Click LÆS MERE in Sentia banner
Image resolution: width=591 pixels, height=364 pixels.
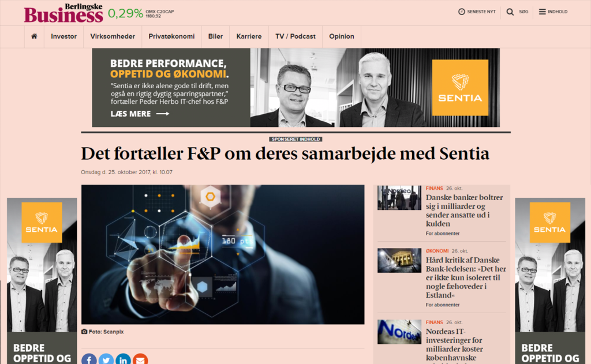(140, 114)
